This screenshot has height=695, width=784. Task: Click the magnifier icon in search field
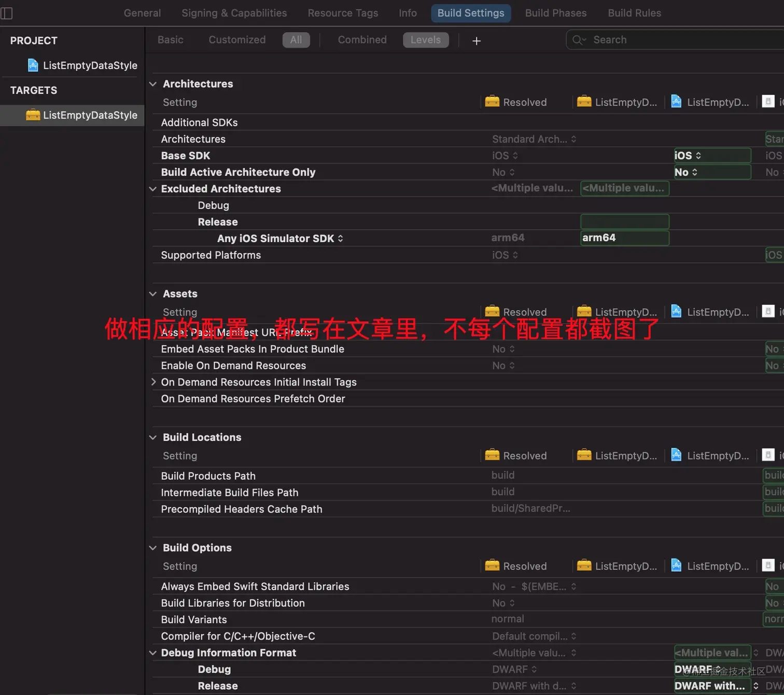tap(579, 40)
